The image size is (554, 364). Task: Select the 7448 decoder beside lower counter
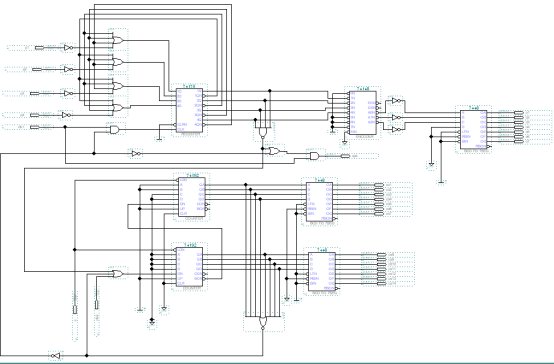322,271
